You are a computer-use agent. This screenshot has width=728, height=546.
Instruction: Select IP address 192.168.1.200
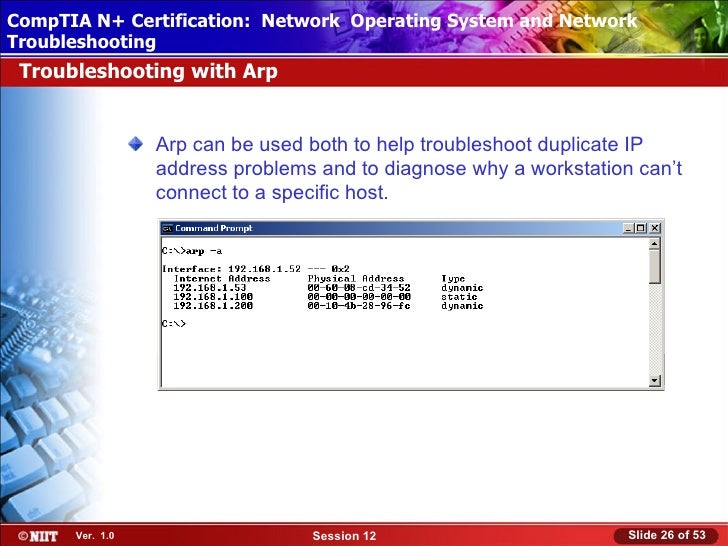coord(213,306)
